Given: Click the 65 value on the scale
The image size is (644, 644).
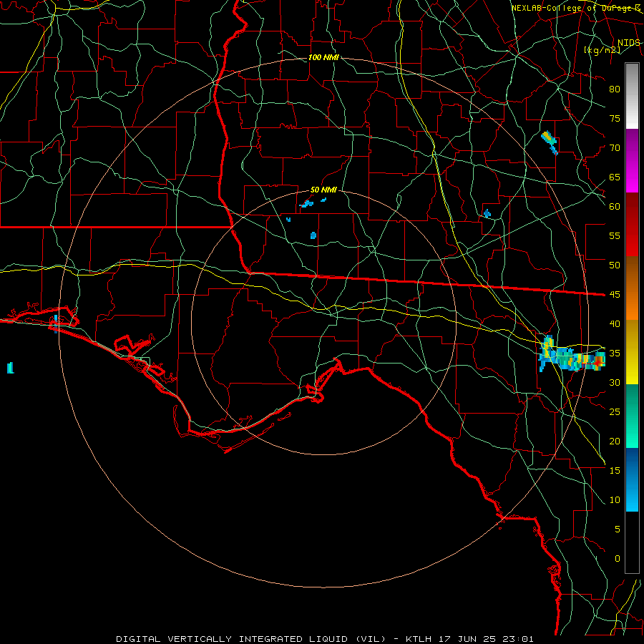Looking at the screenshot, I should coord(615,177).
